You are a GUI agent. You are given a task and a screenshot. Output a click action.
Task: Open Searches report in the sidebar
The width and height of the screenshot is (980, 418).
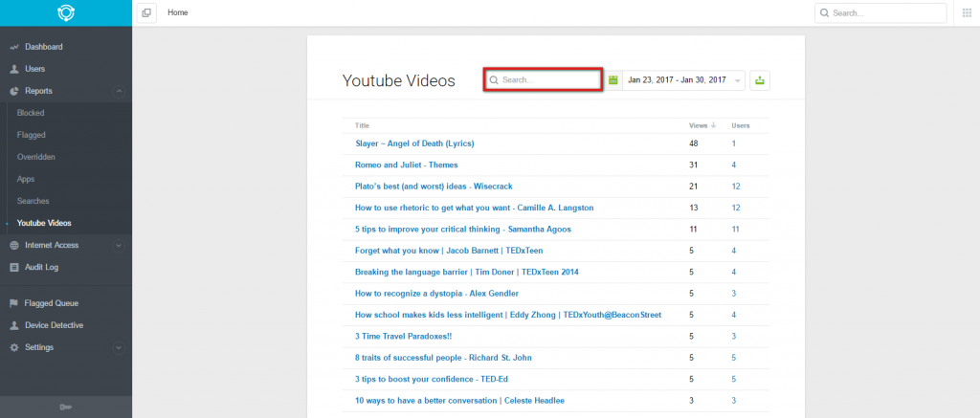(33, 201)
